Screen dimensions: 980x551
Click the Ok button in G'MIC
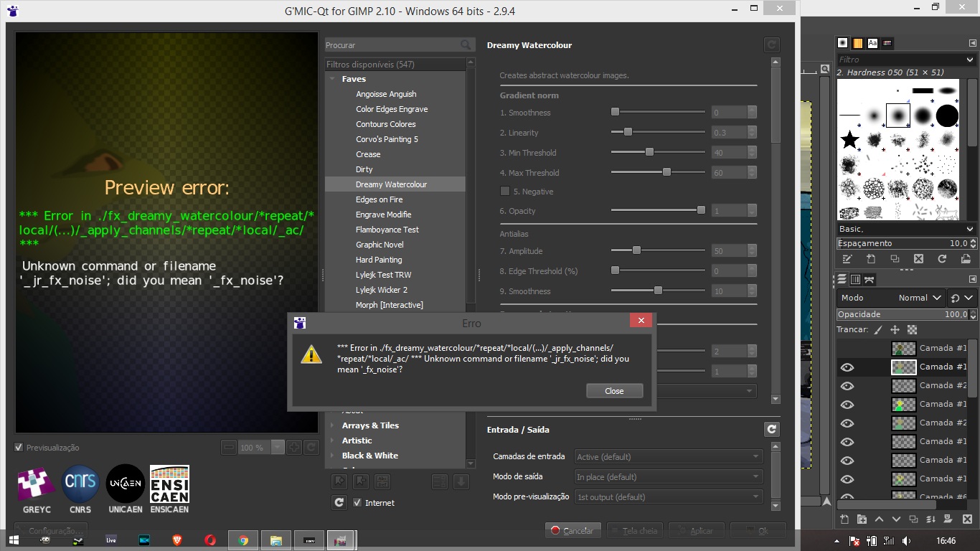click(758, 531)
